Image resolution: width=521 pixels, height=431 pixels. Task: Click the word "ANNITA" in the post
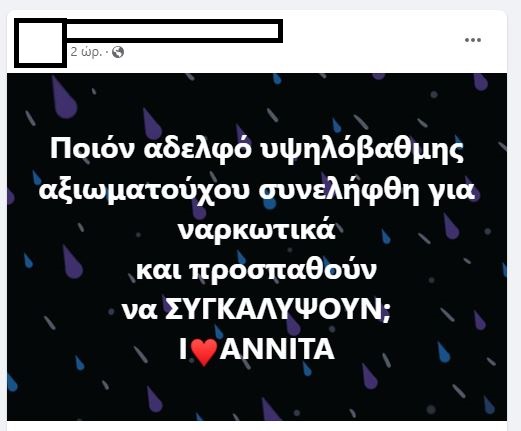point(277,349)
